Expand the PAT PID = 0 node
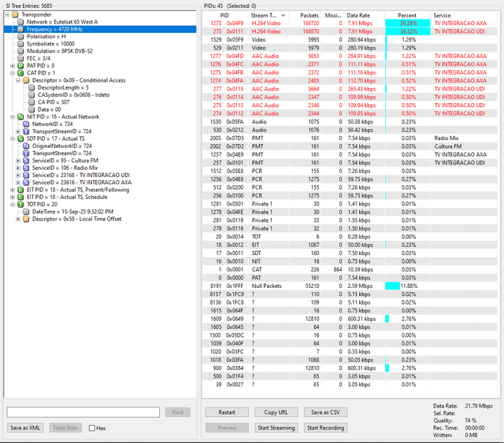Screen dimensions: 504x443 click(x=13, y=65)
